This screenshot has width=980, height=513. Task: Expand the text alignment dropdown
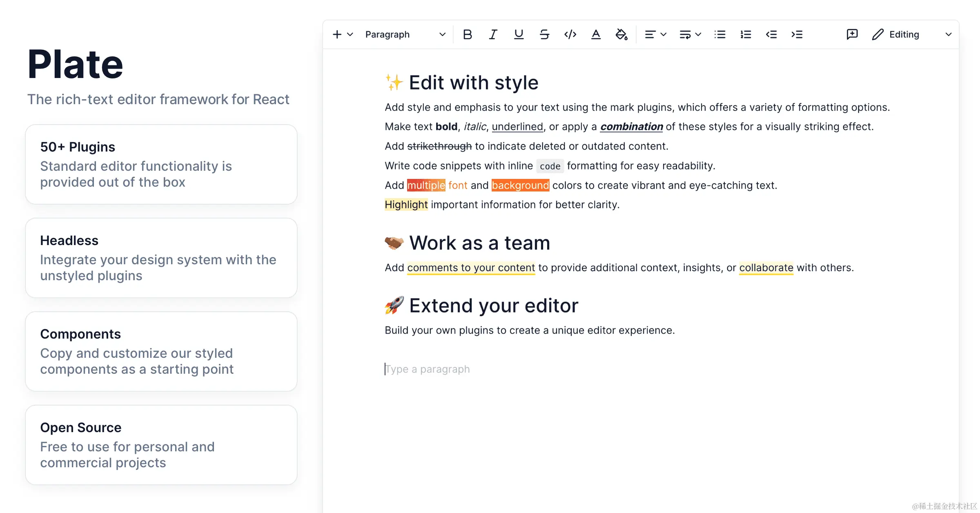(x=655, y=35)
